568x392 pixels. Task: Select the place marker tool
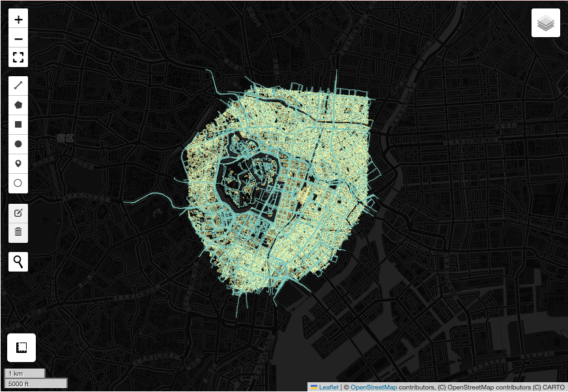[18, 163]
